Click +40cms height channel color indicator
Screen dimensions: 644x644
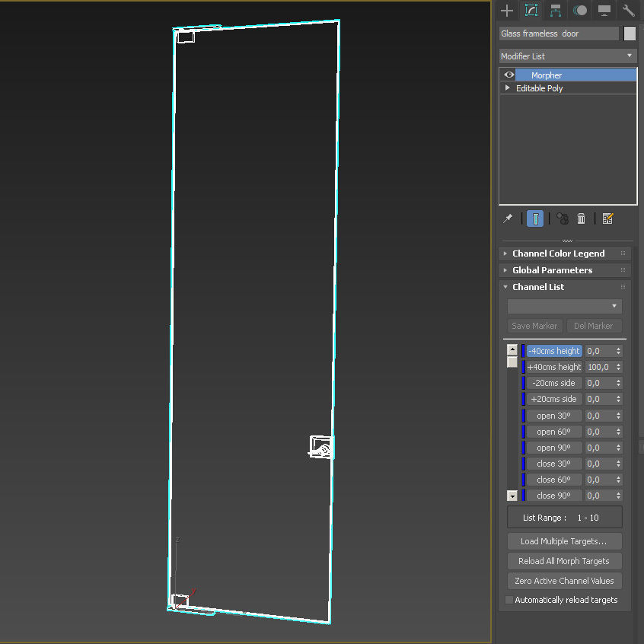523,367
